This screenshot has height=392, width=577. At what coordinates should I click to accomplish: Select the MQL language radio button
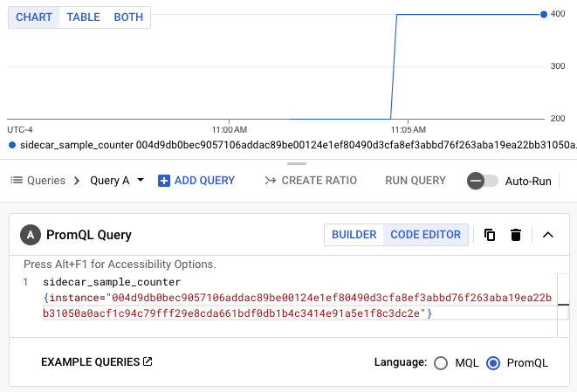click(441, 362)
